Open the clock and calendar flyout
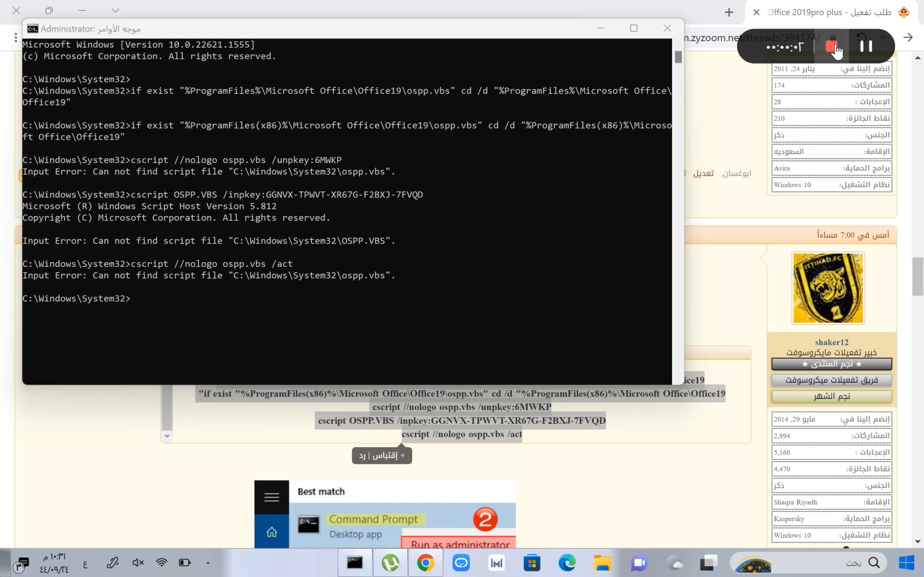 tap(54, 563)
